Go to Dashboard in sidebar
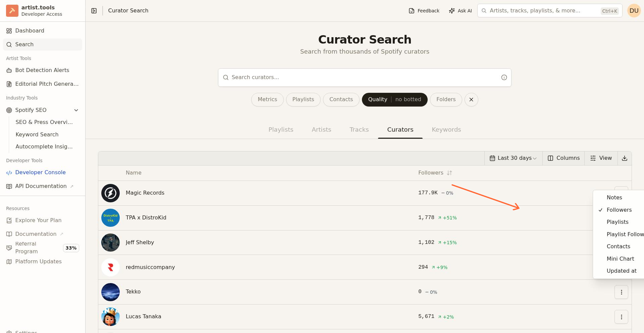The image size is (644, 333). coord(43,31)
